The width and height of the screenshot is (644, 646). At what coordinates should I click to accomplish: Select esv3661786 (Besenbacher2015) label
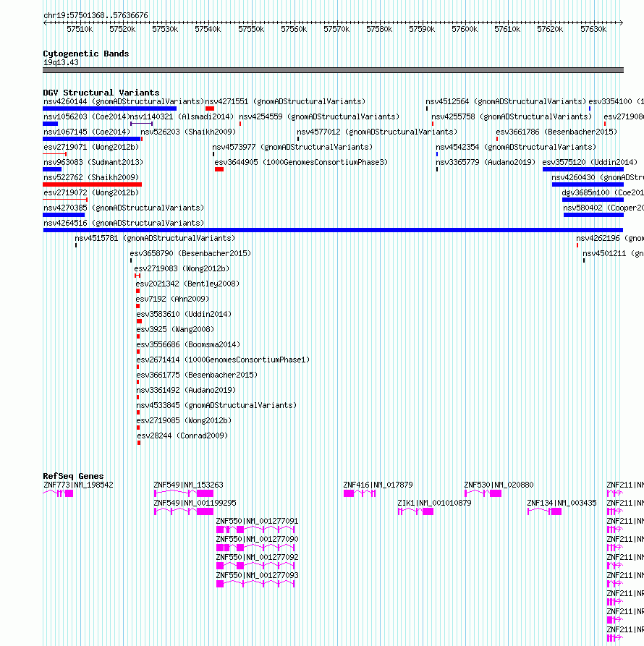556,132
